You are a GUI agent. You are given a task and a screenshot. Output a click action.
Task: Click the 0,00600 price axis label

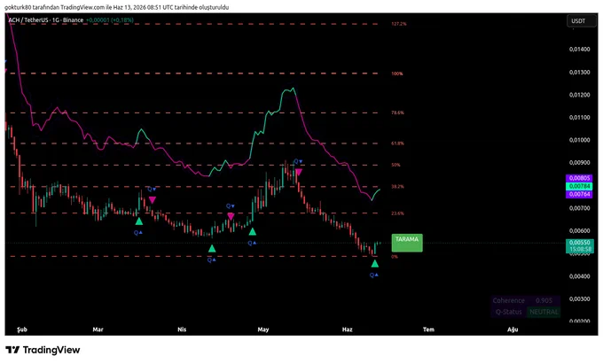coord(580,231)
